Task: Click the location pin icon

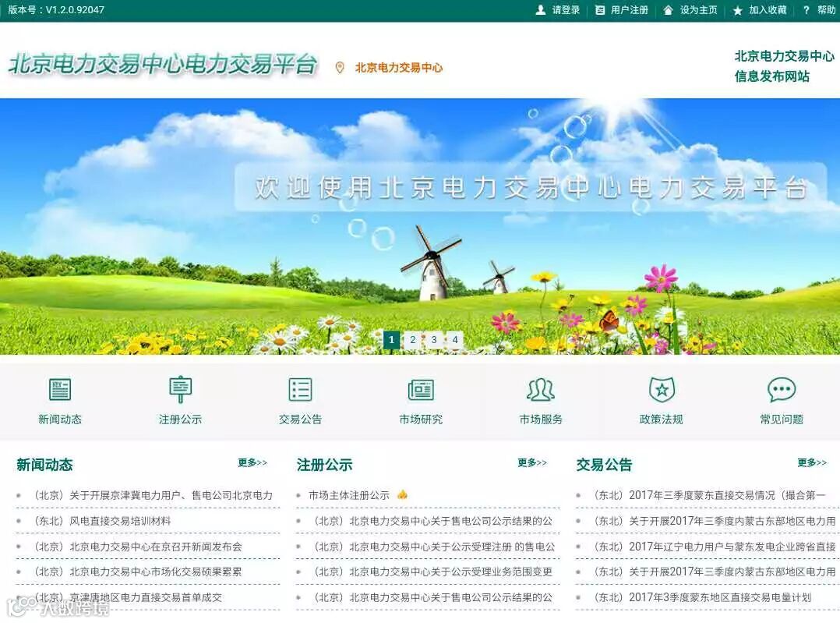Action: [x=340, y=68]
